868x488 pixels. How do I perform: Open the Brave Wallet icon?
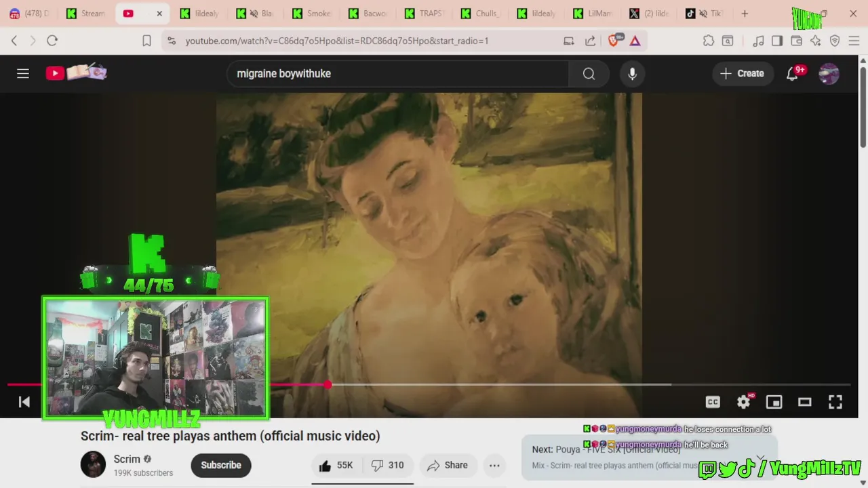pos(796,41)
